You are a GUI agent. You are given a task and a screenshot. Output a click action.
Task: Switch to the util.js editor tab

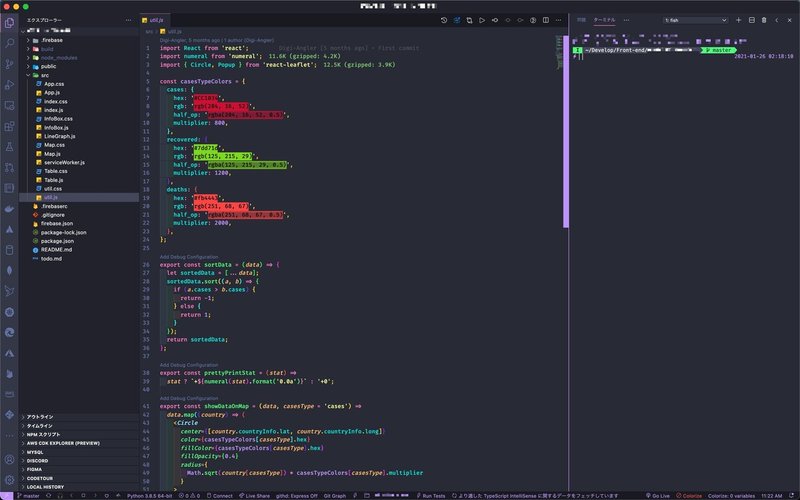pos(153,20)
